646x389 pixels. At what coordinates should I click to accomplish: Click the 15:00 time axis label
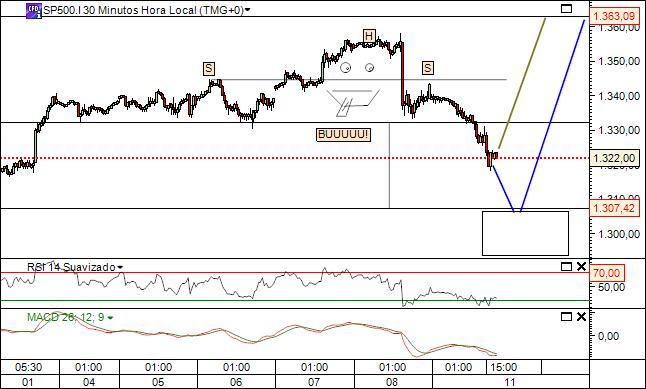503,367
